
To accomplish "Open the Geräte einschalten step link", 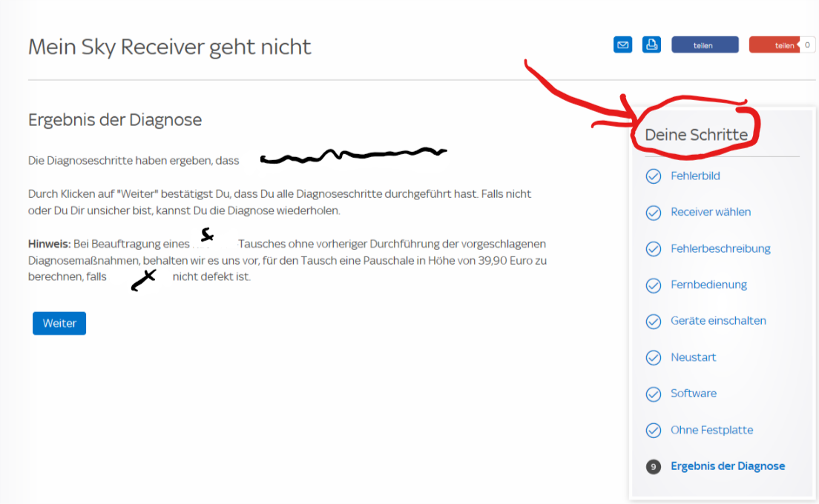I will (x=718, y=321).
